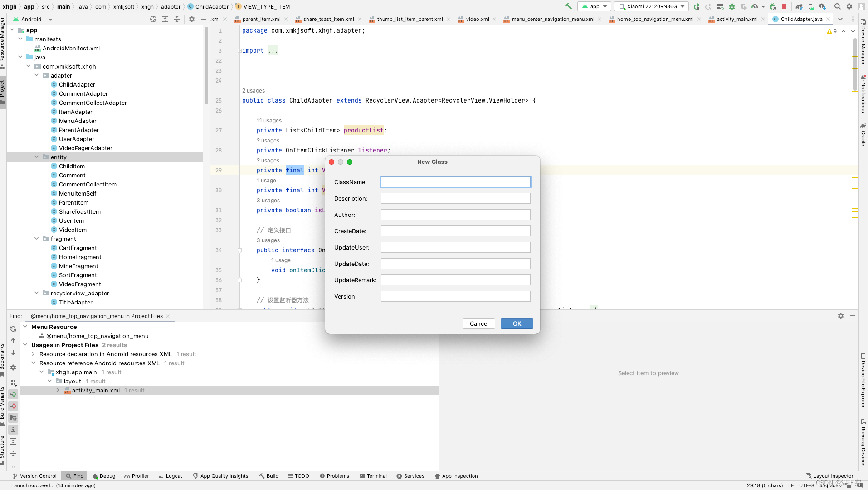
Task: Run the app with the green run icon
Action: point(697,6)
